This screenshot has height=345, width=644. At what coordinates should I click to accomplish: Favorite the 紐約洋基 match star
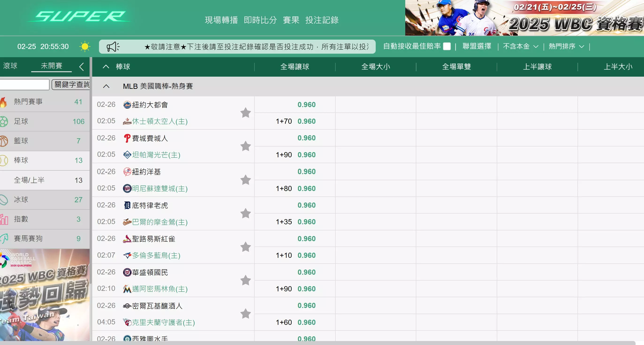click(246, 180)
